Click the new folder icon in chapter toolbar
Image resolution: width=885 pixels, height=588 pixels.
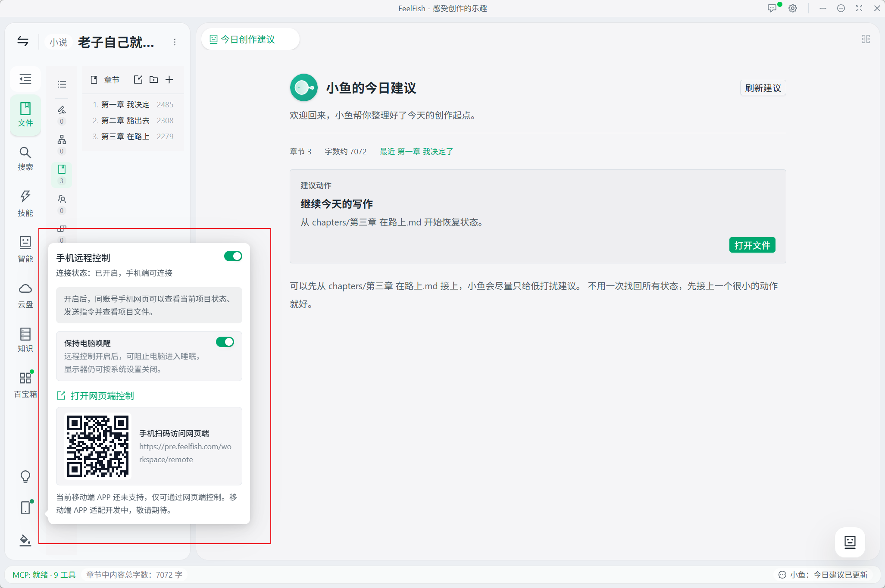[x=153, y=79]
